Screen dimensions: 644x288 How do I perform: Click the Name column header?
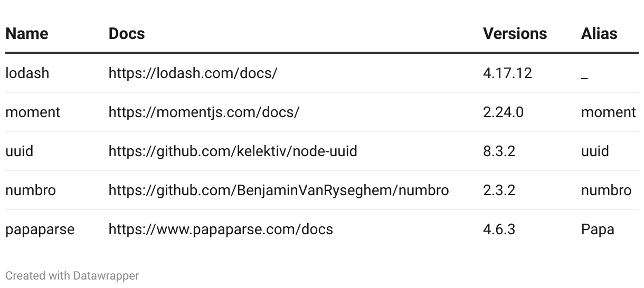pos(27,34)
